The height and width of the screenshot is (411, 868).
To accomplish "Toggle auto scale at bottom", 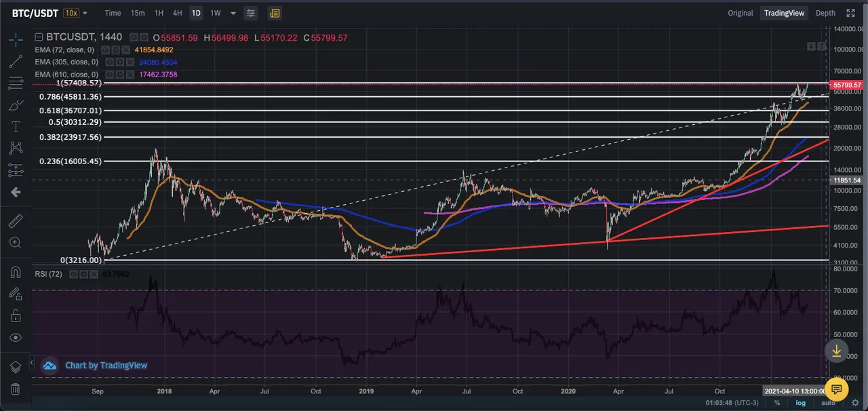I will coord(828,403).
